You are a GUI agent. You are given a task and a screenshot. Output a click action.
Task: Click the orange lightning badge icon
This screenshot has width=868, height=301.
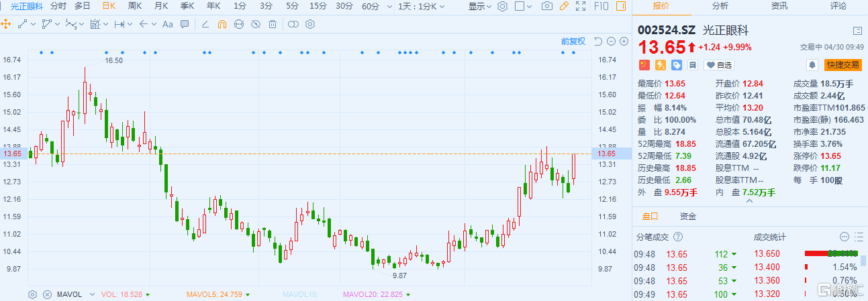(660, 65)
